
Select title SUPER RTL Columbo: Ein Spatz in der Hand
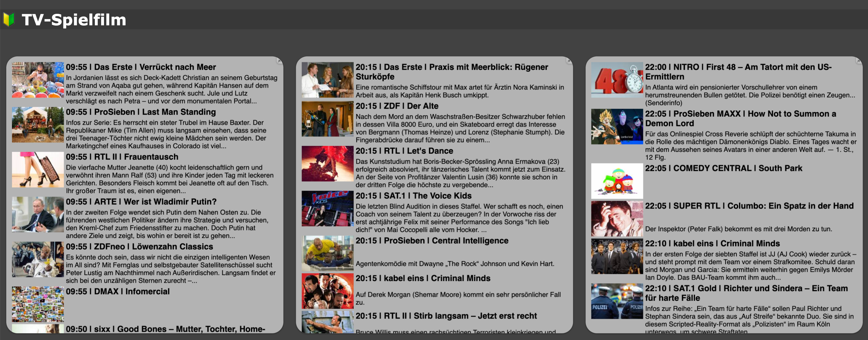click(749, 206)
